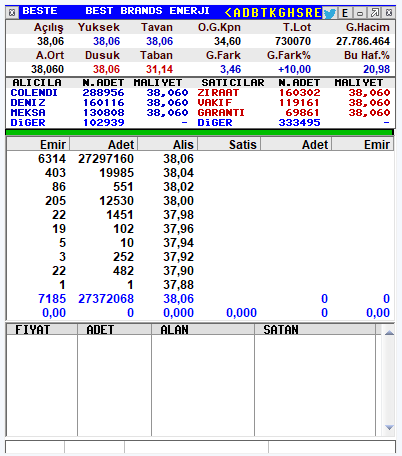Select seller VAKIF row
402x456 pixels.
(x=294, y=103)
